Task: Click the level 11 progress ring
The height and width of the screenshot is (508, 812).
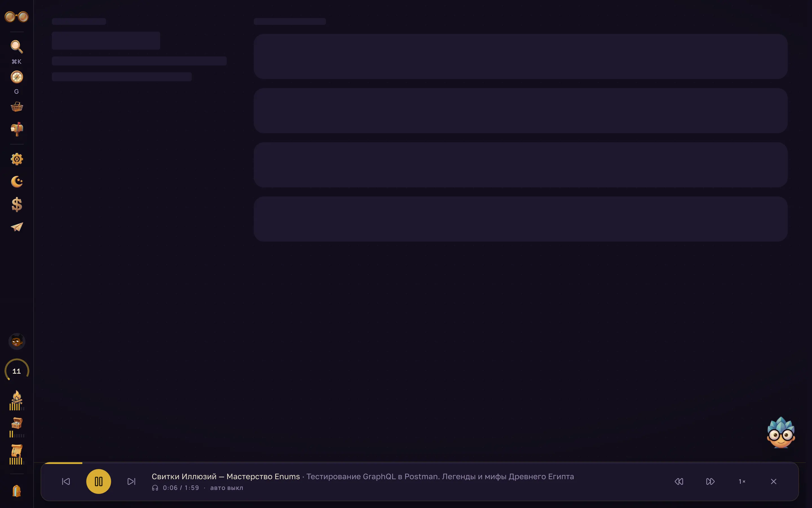Action: (16, 371)
